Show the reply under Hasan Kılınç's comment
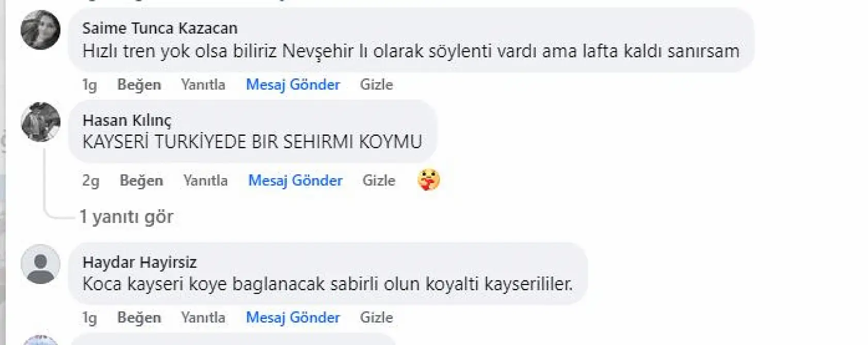Screen dimensions: 868x345 click(126, 217)
